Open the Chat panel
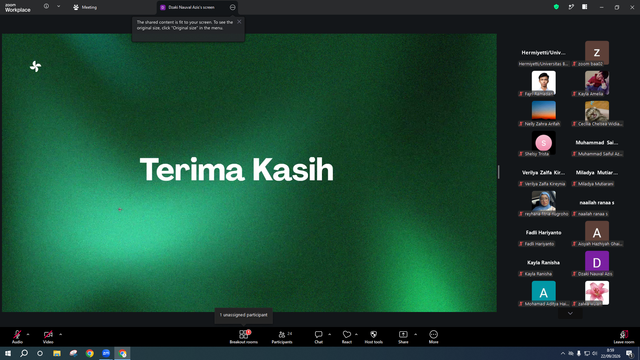Image resolution: width=640 pixels, height=360 pixels. [x=318, y=337]
